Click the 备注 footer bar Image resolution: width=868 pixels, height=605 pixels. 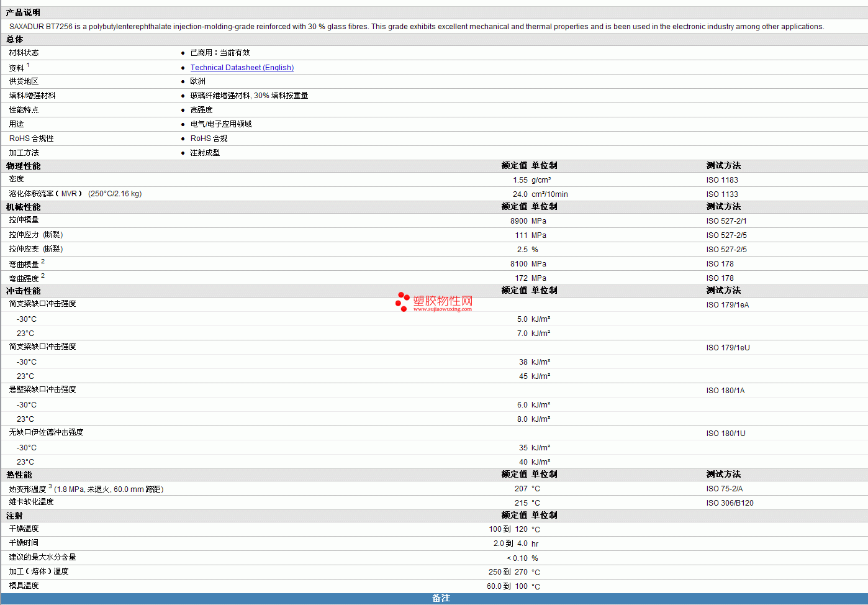tap(434, 599)
